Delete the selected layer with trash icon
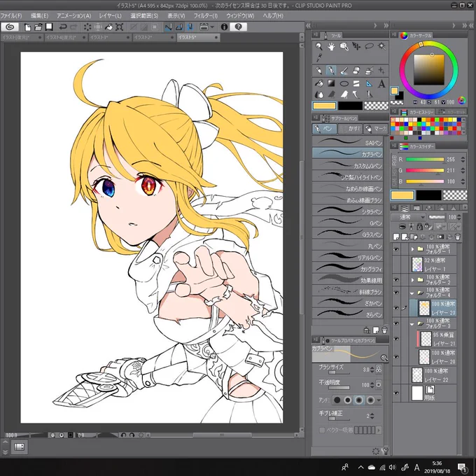The image size is (476, 476). click(458, 237)
